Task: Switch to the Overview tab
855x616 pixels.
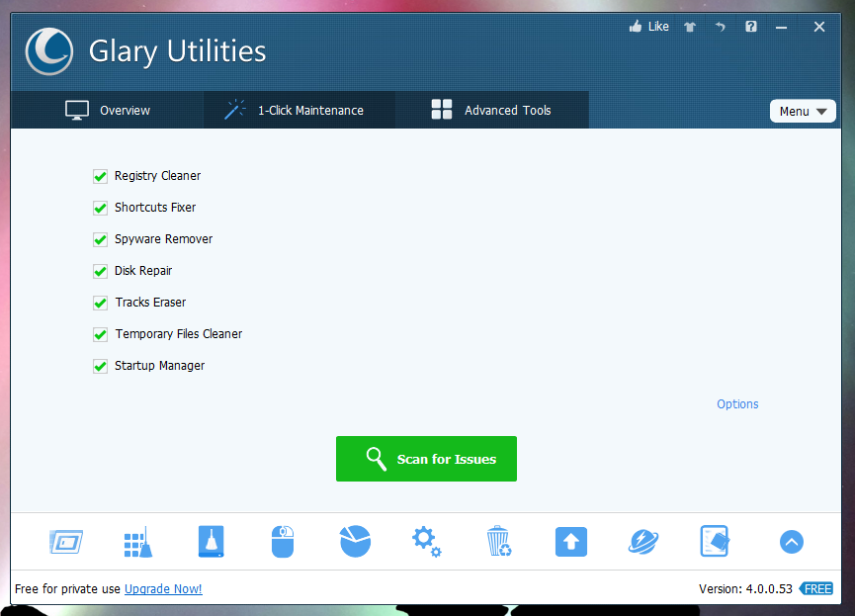Action: [x=108, y=110]
